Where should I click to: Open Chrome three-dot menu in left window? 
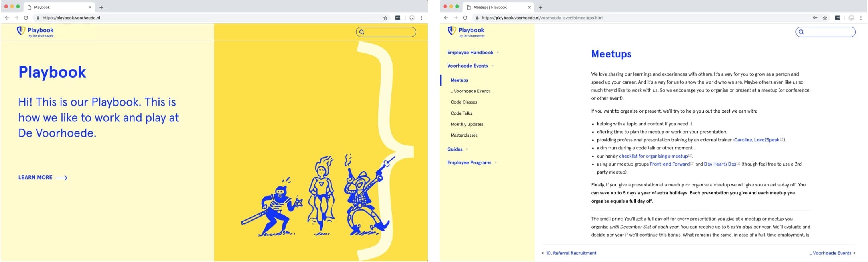tap(421, 18)
